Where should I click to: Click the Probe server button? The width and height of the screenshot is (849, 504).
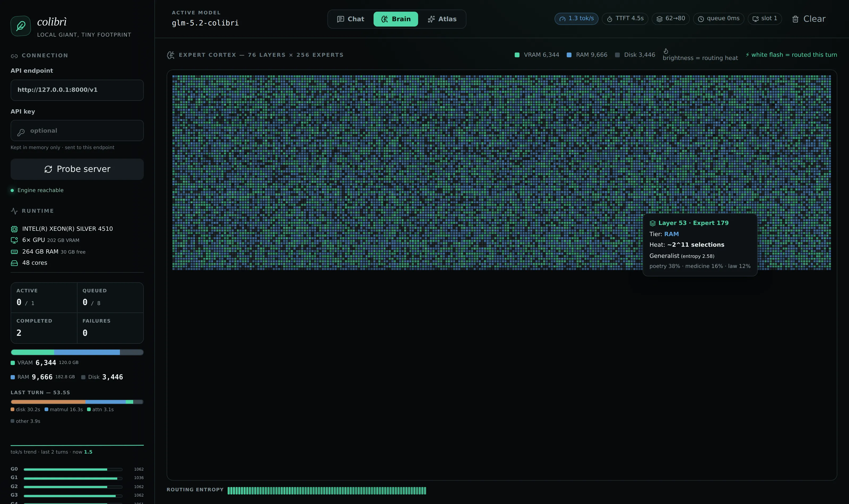[77, 169]
